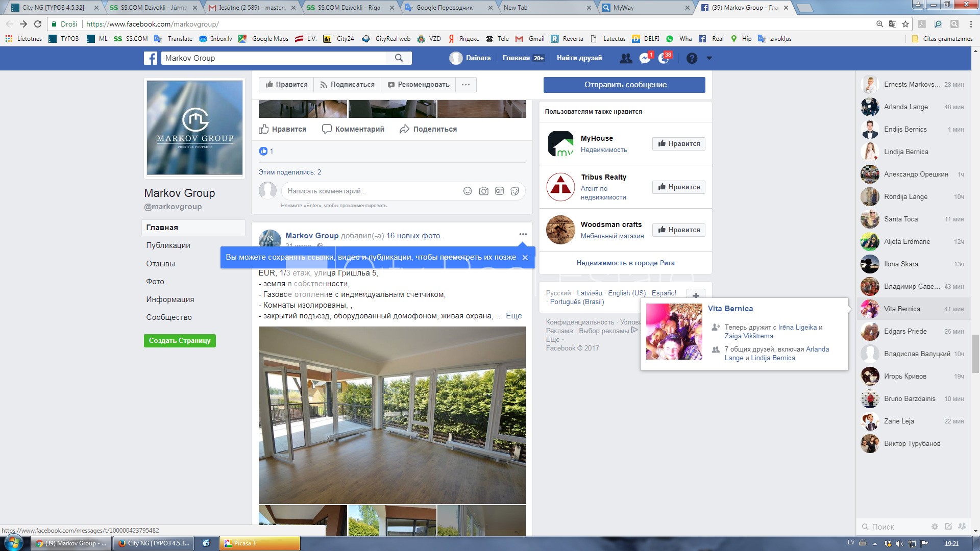Toggle Like on the Markov Group page

(x=286, y=85)
